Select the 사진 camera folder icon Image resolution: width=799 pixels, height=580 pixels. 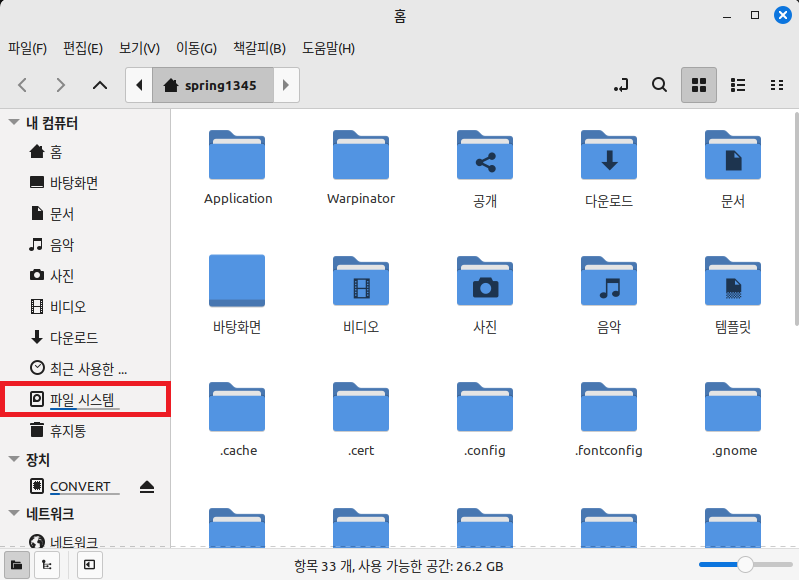[x=485, y=281]
